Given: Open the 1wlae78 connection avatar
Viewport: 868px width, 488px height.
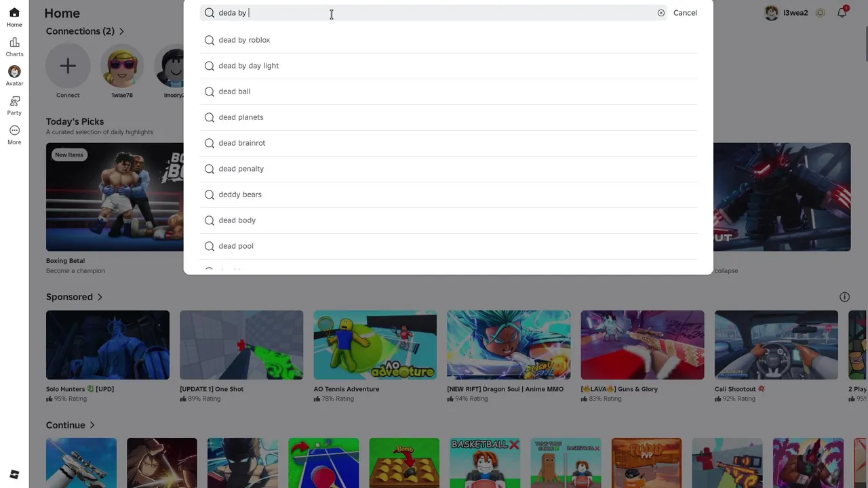Looking at the screenshot, I should tap(122, 66).
